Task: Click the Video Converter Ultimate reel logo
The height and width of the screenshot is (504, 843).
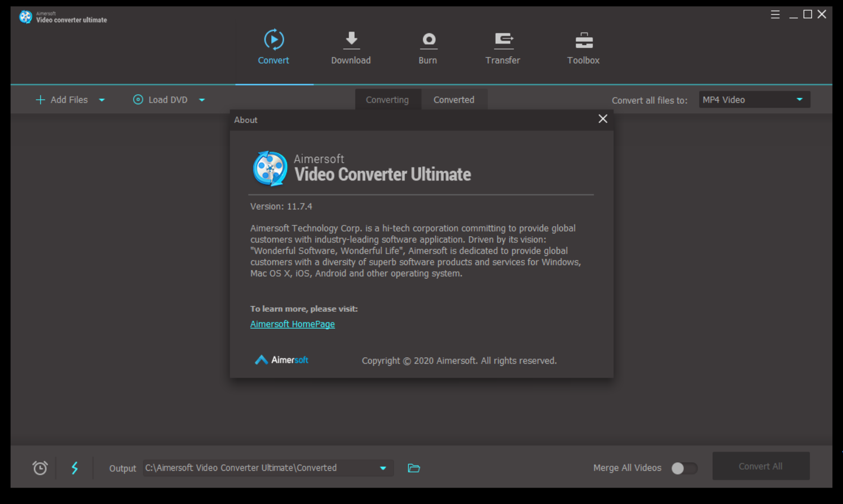Action: coord(270,168)
